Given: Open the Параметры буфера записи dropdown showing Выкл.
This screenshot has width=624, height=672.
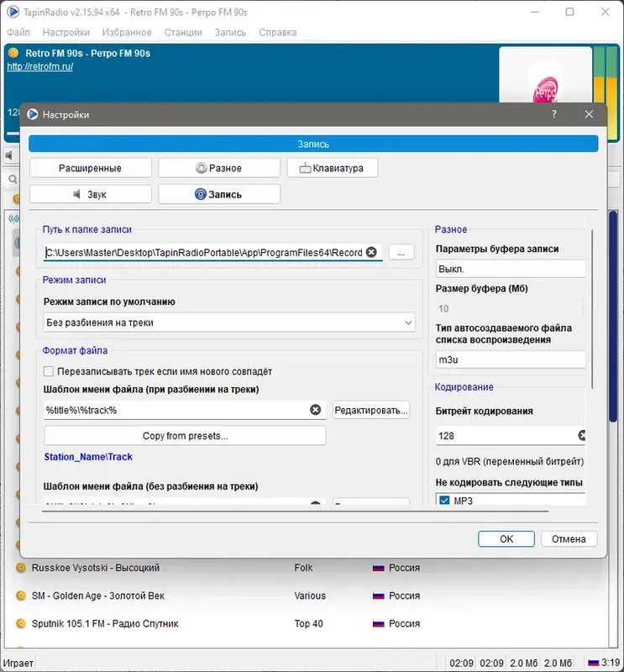Looking at the screenshot, I should click(510, 269).
